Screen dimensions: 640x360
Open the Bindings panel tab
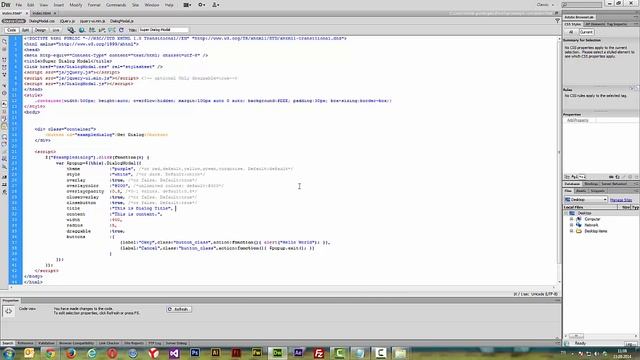pos(591,184)
